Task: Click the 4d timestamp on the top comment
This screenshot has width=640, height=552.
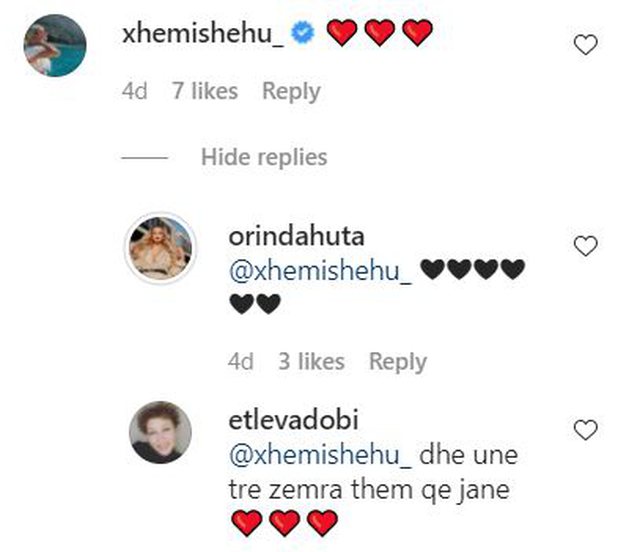Action: coord(135,91)
